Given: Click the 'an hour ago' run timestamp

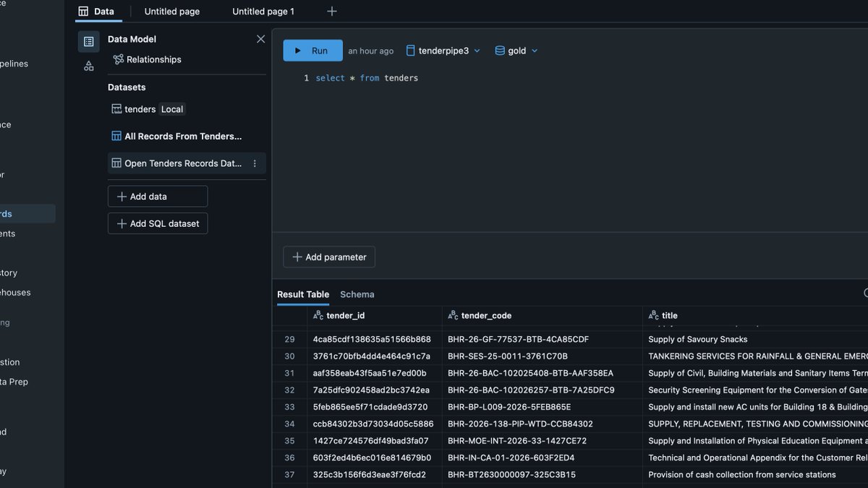Looking at the screenshot, I should point(371,51).
